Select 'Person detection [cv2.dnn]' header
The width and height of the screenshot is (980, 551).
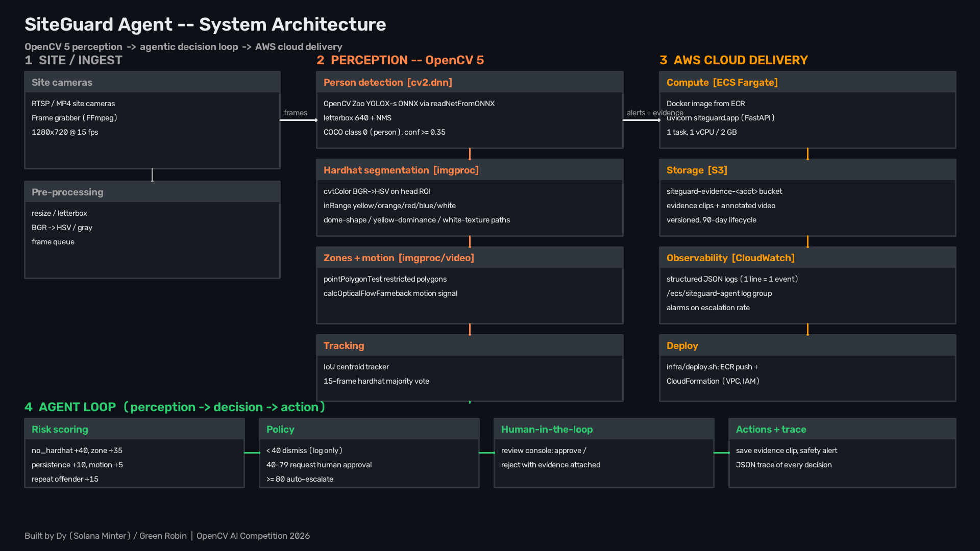(470, 82)
